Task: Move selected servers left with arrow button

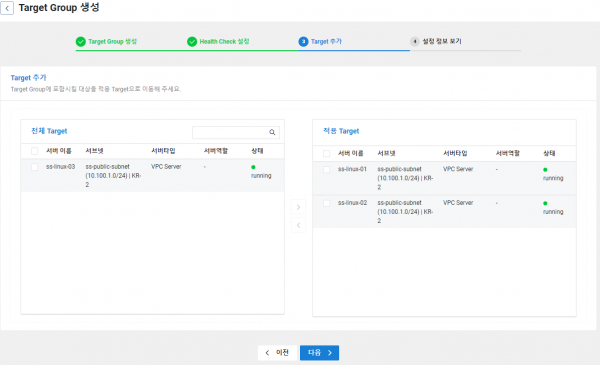Action: pos(298,225)
